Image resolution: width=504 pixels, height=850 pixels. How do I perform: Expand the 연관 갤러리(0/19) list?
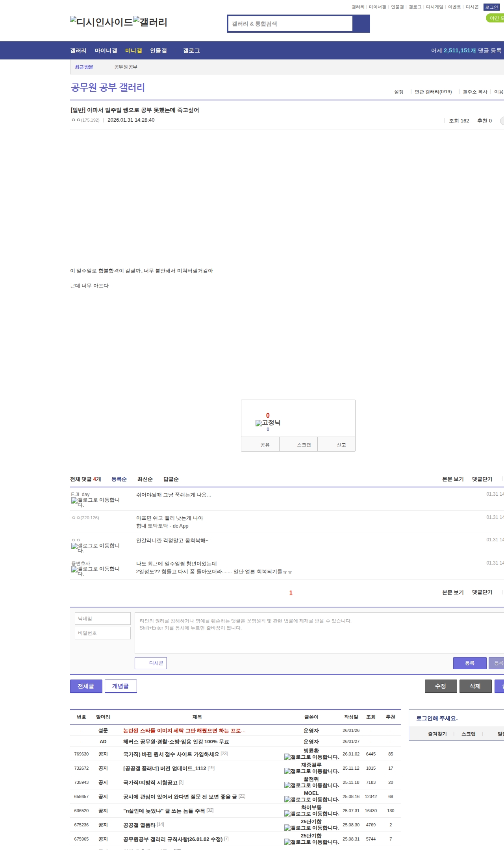pyautogui.click(x=433, y=92)
